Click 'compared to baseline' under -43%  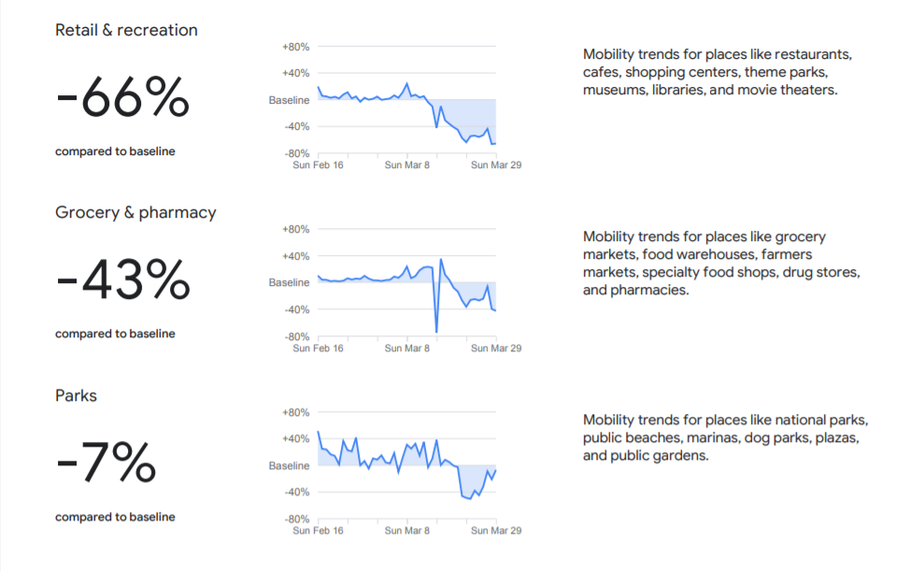tap(115, 334)
